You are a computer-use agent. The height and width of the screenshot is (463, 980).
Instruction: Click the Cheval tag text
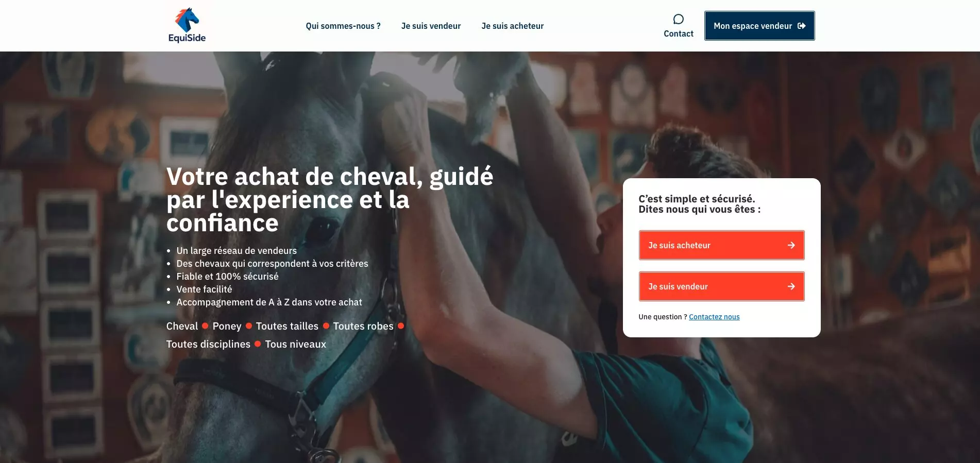(x=182, y=326)
